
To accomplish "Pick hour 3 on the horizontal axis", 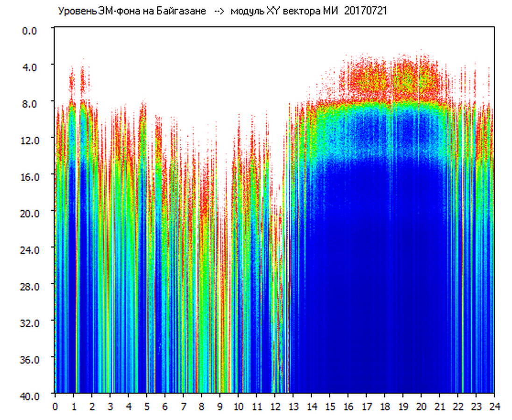I will click(110, 406).
